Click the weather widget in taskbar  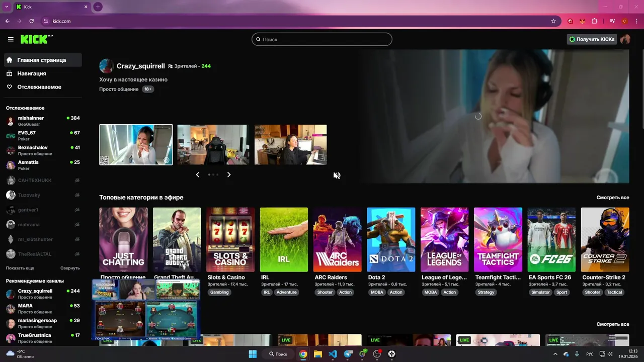tap(20, 354)
